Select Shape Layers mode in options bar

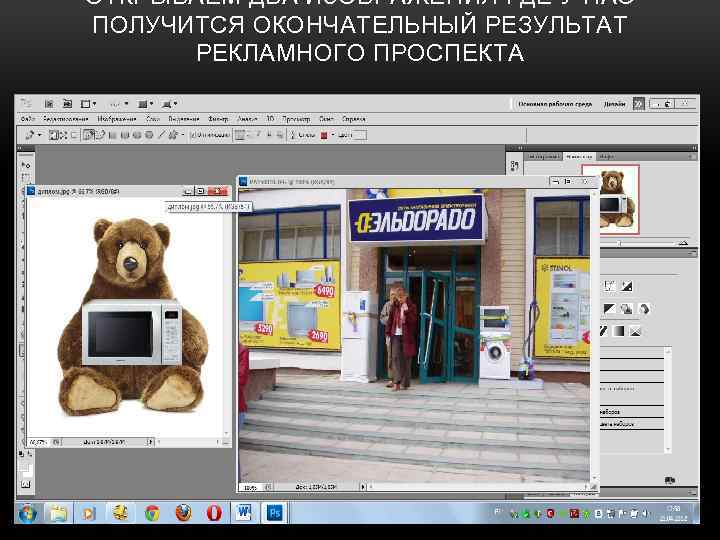(x=53, y=135)
